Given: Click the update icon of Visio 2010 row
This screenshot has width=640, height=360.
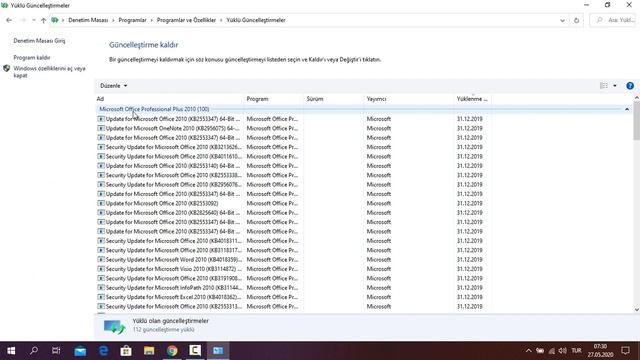Looking at the screenshot, I should pos(101,269).
